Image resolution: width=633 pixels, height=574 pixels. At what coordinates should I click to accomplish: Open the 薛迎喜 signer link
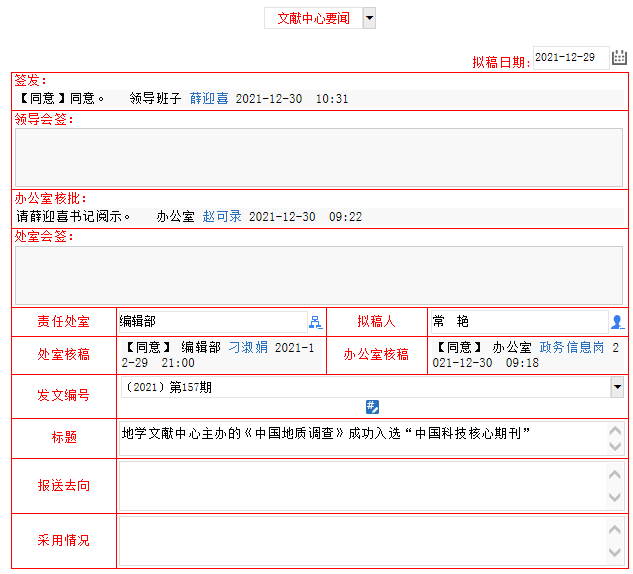pos(209,99)
